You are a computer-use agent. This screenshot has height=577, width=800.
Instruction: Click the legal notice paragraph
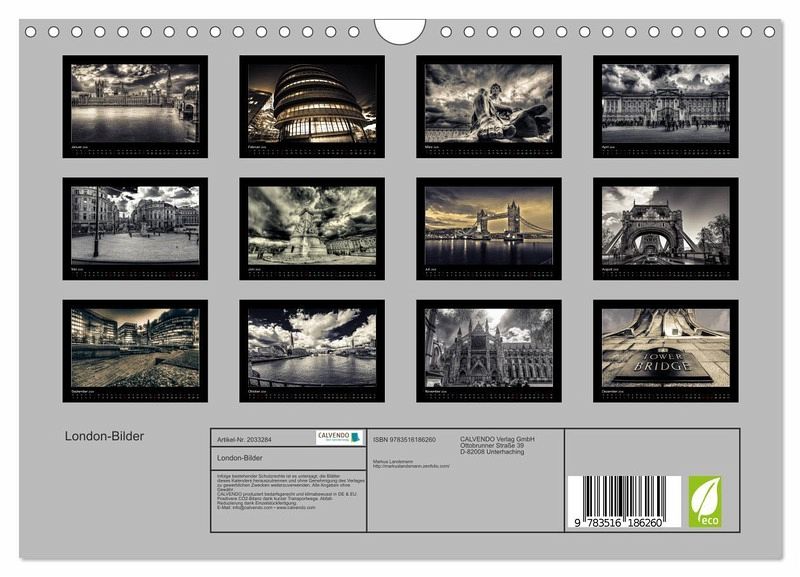pos(291,492)
